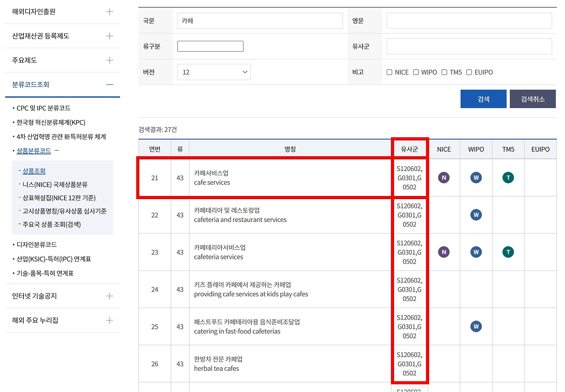Select 상표해설집(NICE 12판 기준) item

coord(59,198)
